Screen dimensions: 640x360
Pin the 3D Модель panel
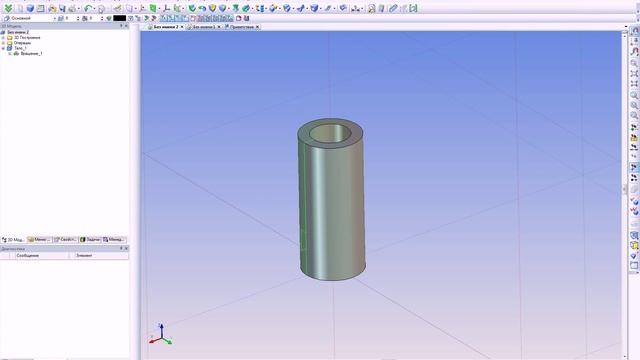121,26
